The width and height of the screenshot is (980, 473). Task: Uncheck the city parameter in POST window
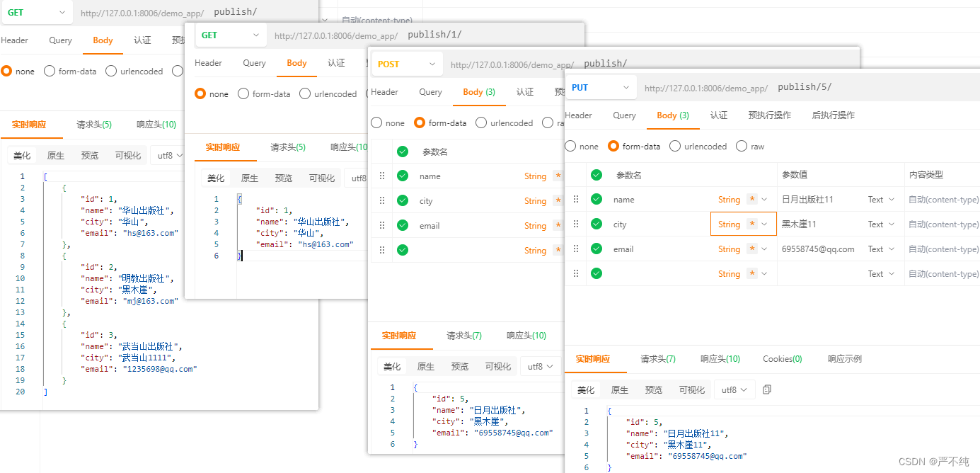point(403,201)
